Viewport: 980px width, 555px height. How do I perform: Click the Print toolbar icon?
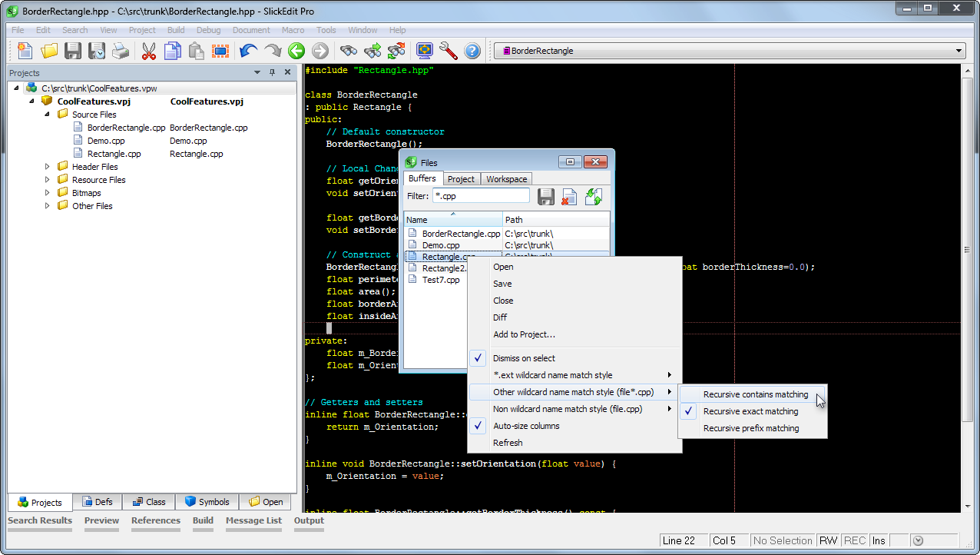(121, 51)
